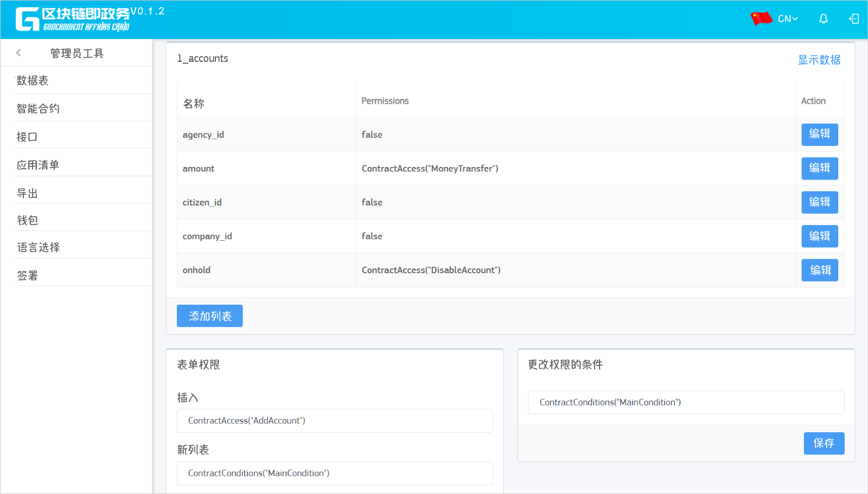Click the 更改权限的条件 input field
Image resolution: width=868 pixels, height=494 pixels.
click(686, 402)
